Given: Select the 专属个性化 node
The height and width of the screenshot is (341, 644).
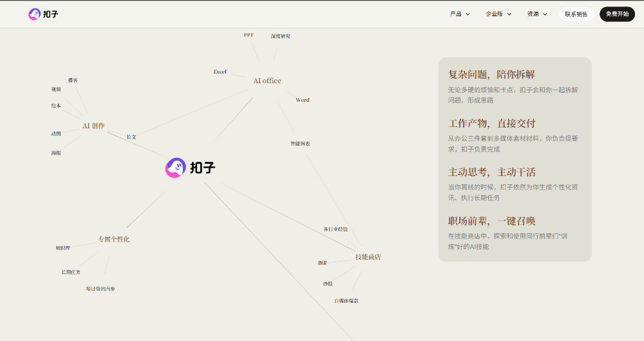Looking at the screenshot, I should click(114, 239).
